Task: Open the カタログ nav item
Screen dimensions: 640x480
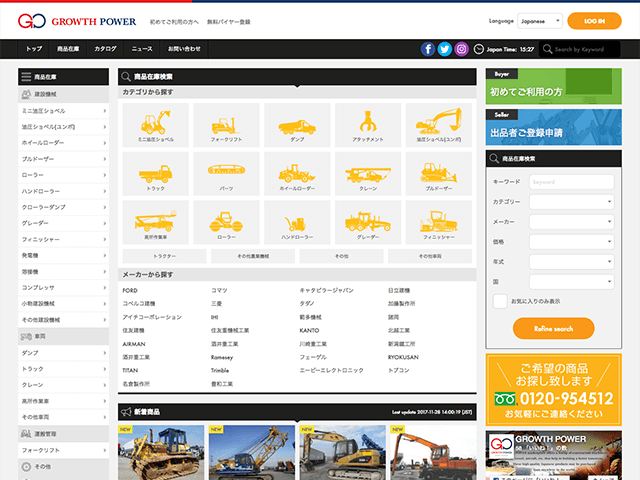Action: click(105, 49)
